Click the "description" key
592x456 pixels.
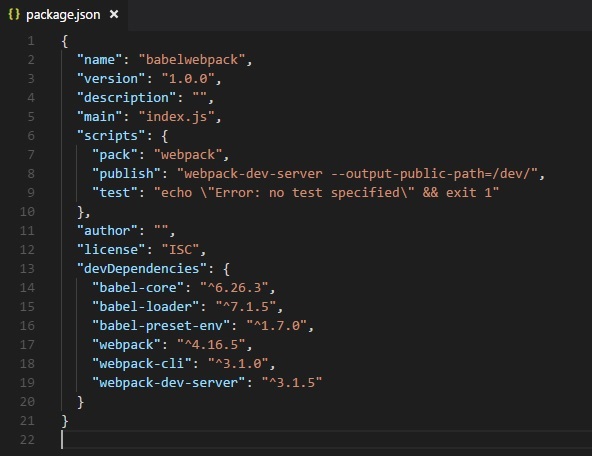click(x=126, y=97)
